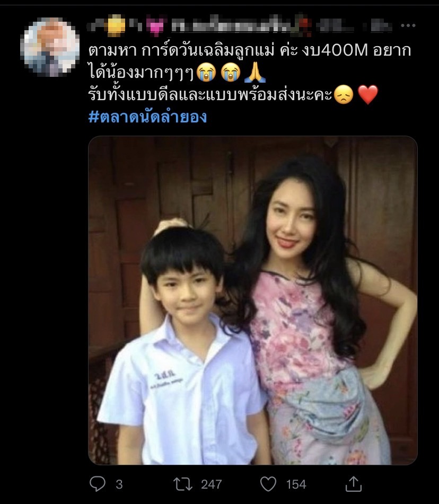View the 247 retweets count
This screenshot has height=504, width=439.
coord(212,484)
